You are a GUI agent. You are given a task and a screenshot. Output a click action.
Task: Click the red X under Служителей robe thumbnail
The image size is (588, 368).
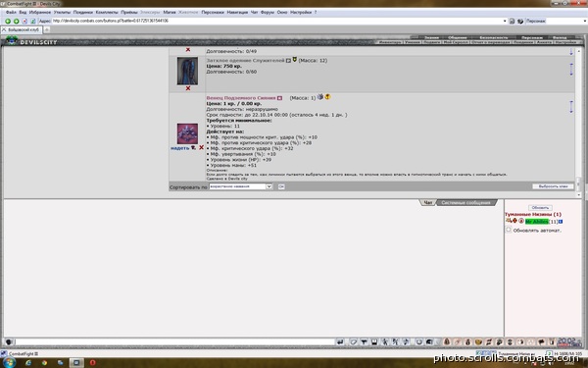pos(188,88)
